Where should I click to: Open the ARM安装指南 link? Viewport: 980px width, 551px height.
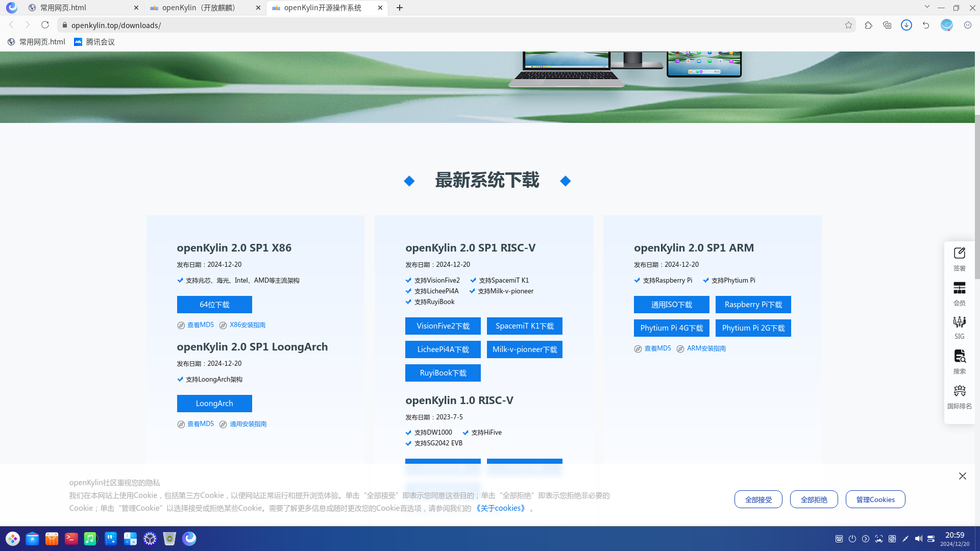pyautogui.click(x=706, y=348)
